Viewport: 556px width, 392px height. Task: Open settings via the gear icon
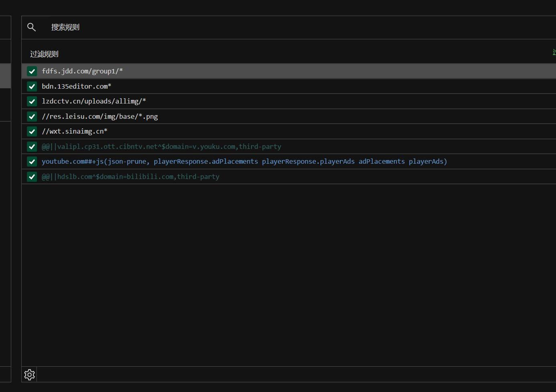point(30,375)
